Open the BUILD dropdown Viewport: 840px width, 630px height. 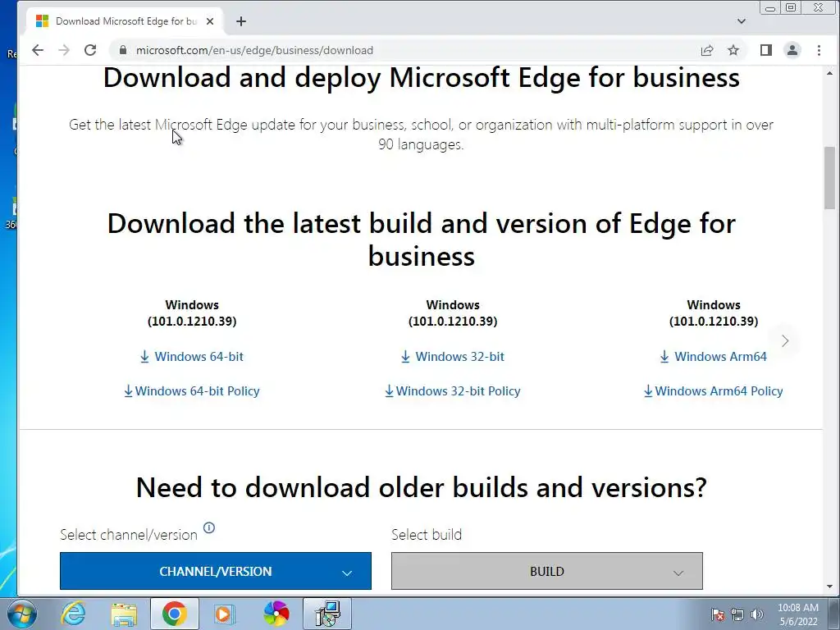(547, 571)
